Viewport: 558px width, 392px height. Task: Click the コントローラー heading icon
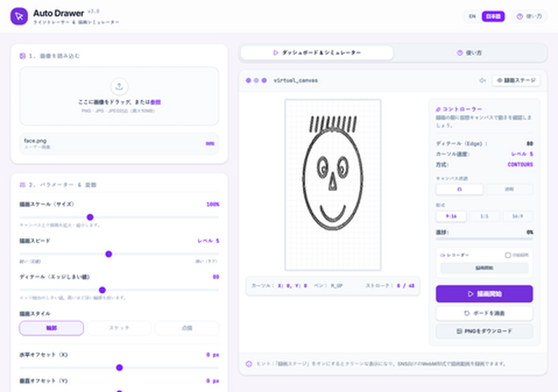tap(438, 109)
